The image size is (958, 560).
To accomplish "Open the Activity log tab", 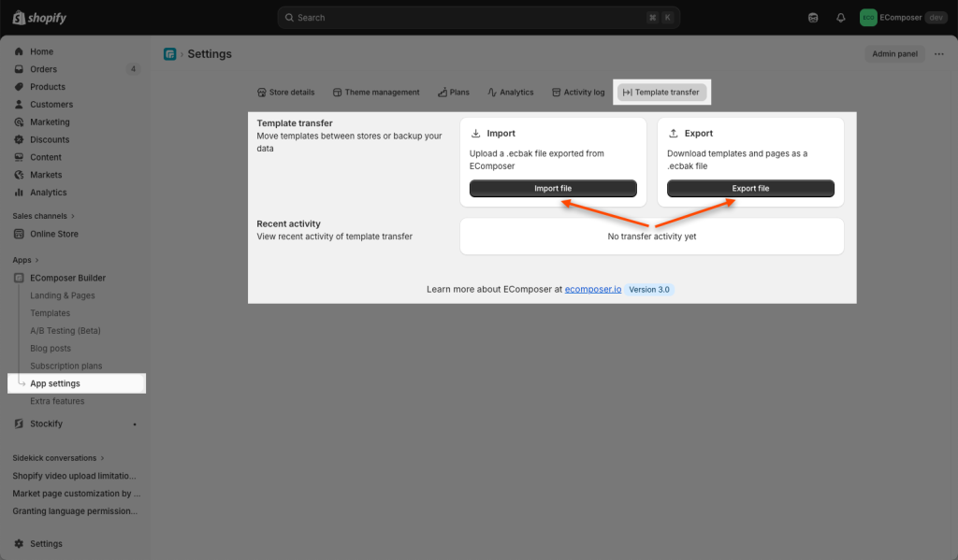I will 577,93.
